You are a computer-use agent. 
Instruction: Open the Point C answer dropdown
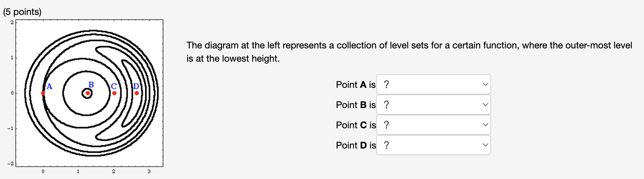tap(433, 125)
